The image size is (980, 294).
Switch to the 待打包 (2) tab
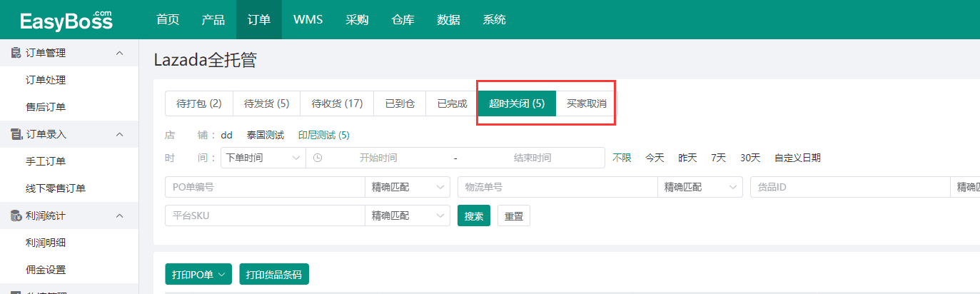pyautogui.click(x=199, y=103)
